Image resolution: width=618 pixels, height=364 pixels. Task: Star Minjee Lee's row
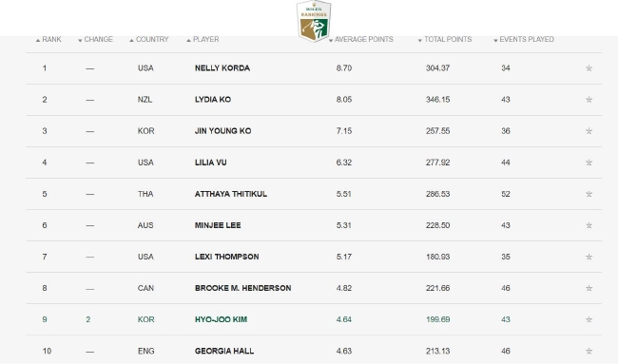[x=589, y=225]
